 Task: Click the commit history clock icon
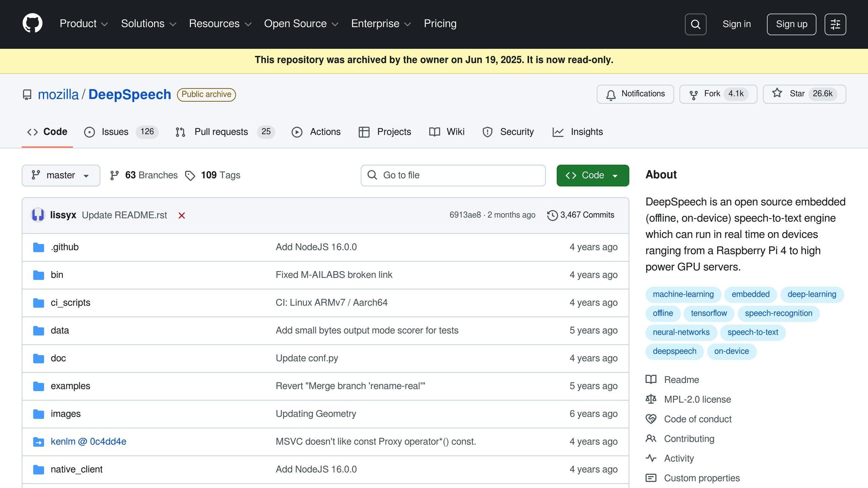[552, 215]
